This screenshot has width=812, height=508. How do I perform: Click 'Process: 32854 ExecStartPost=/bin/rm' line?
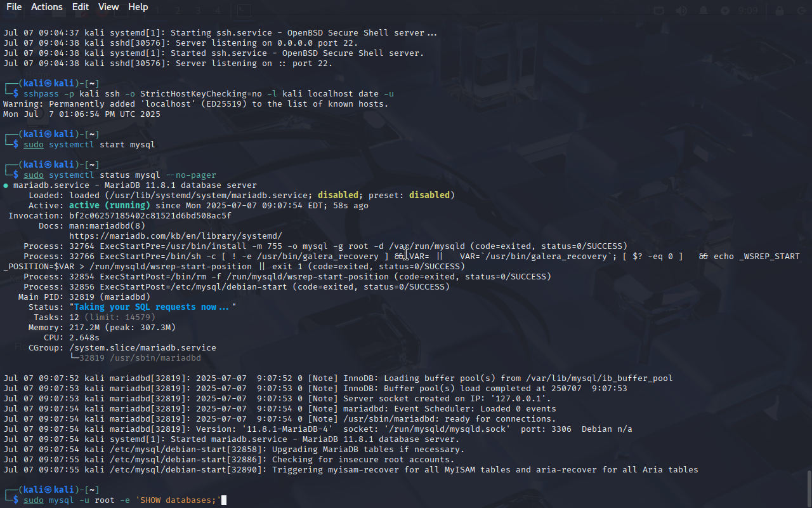[x=287, y=277]
